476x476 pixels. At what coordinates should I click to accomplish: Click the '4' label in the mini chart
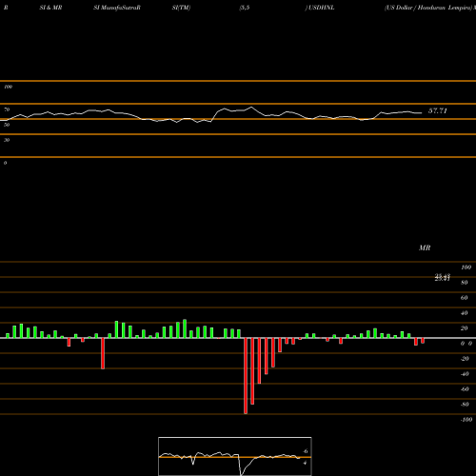click(305, 463)
